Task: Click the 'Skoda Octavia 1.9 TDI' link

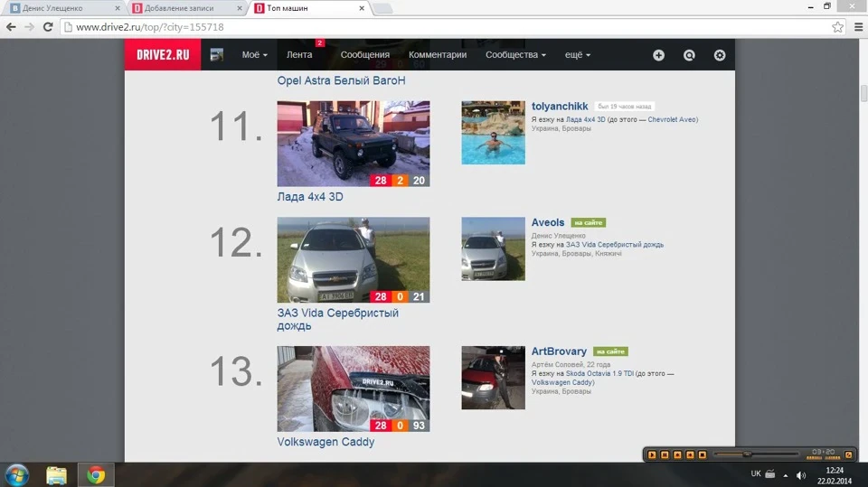Action: pos(599,373)
